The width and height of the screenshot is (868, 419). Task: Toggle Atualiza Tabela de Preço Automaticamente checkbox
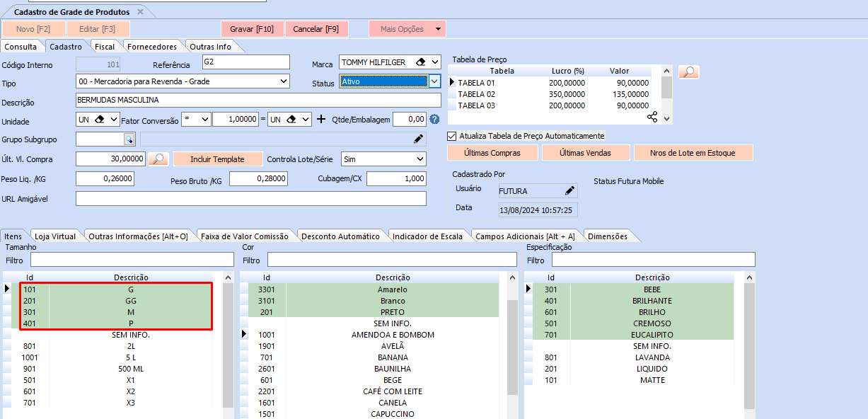click(453, 136)
